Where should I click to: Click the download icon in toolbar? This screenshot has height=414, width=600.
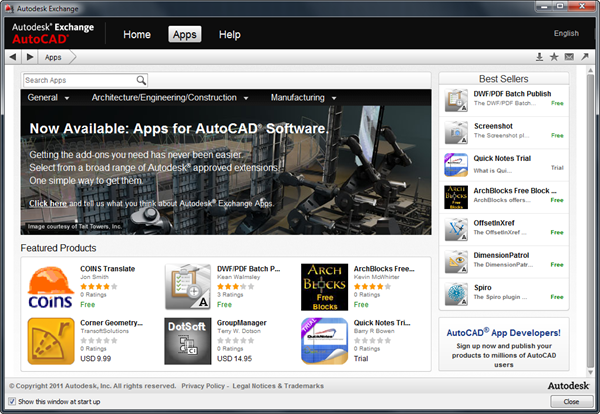pos(539,57)
